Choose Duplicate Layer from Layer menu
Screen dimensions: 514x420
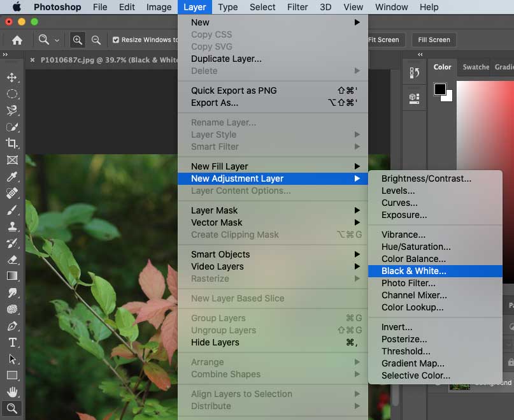tap(273, 59)
